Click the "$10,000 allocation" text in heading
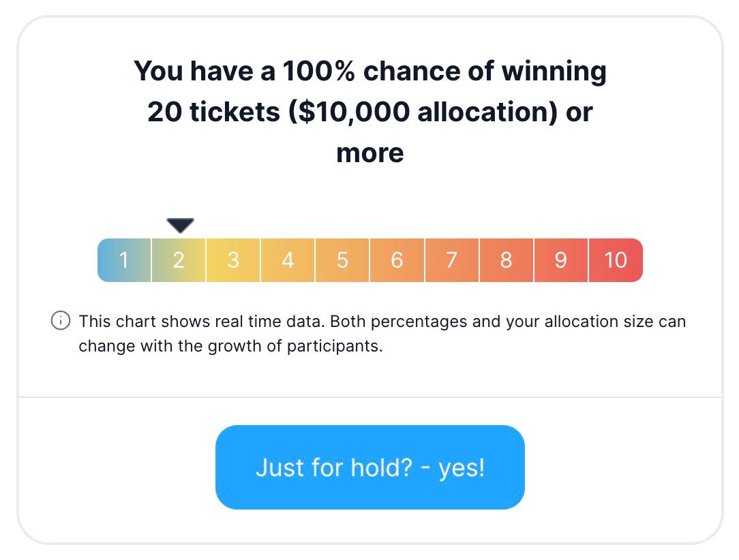Image resolution: width=739 pixels, height=560 pixels. click(419, 112)
